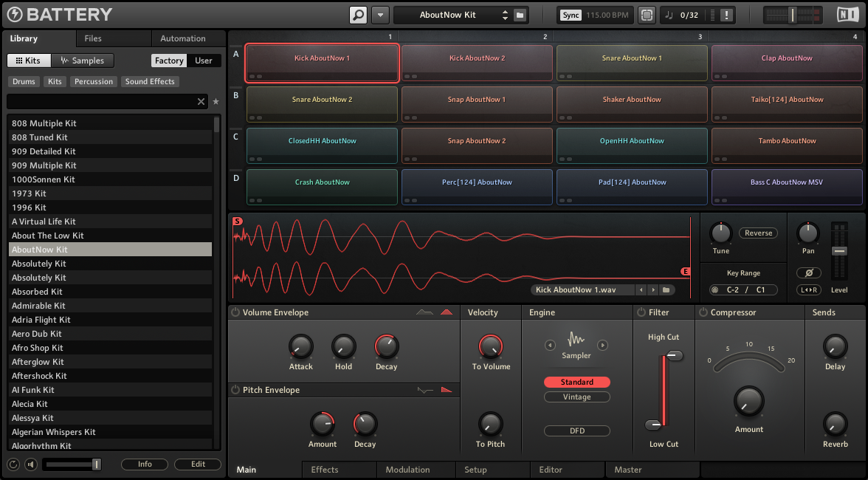Click the magnifier browser icon in header
Image resolution: width=868 pixels, height=480 pixels.
(358, 15)
